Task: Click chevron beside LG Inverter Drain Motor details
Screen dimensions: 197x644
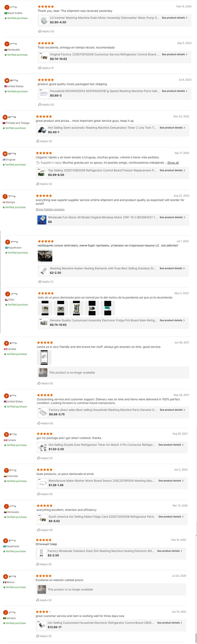Action: [187, 18]
